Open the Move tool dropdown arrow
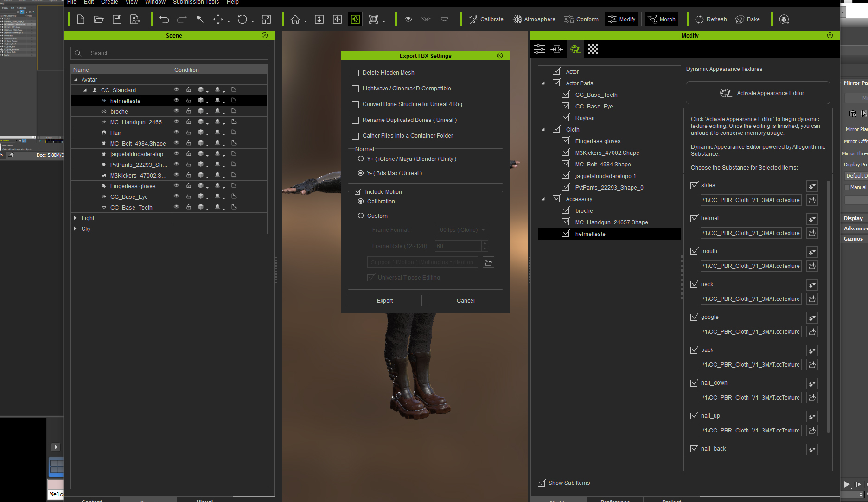 coord(229,21)
